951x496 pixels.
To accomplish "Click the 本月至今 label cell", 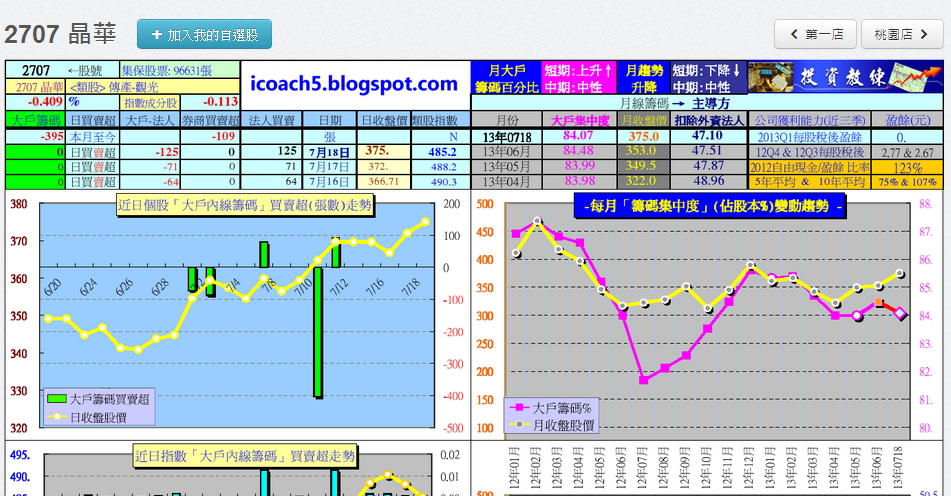I will coord(93,136).
